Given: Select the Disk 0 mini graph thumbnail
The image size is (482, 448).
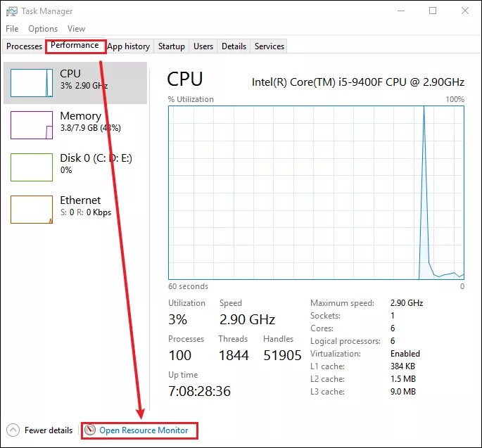Looking at the screenshot, I should click(x=32, y=167).
